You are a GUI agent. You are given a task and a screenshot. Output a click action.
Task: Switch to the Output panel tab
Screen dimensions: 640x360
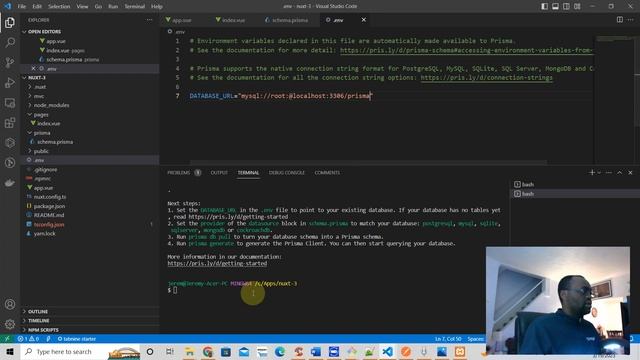(x=219, y=173)
